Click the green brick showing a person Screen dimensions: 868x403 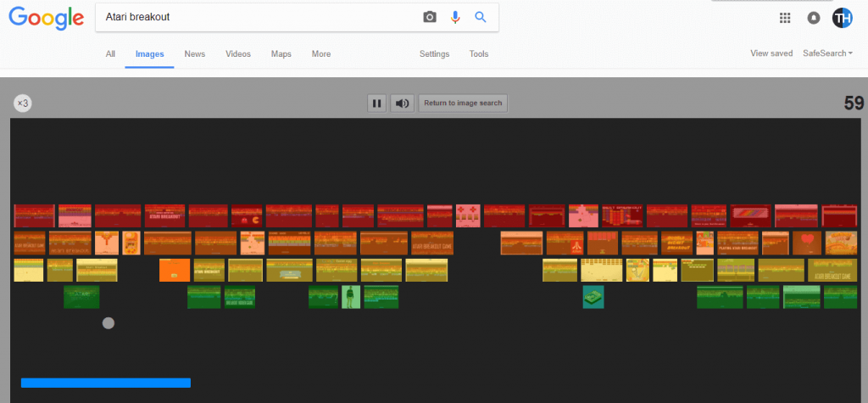tap(351, 297)
